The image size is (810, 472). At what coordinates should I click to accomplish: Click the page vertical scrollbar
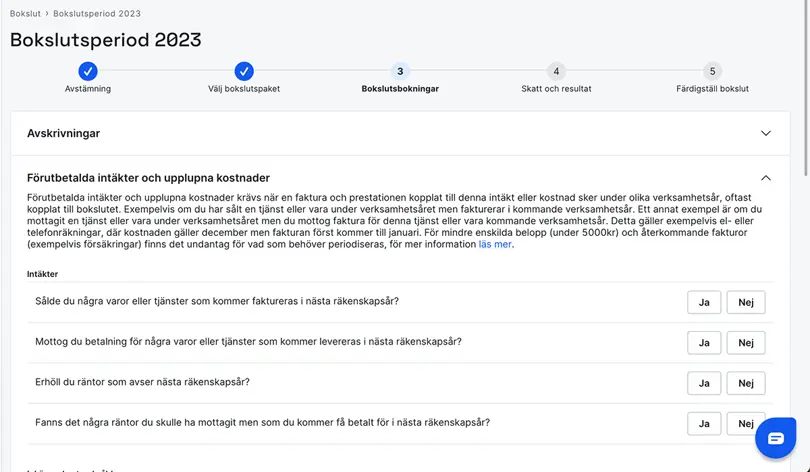[x=806, y=88]
